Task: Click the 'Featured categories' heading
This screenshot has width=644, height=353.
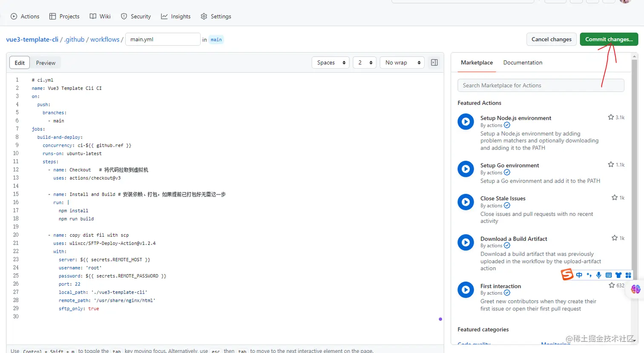Action: (x=483, y=330)
